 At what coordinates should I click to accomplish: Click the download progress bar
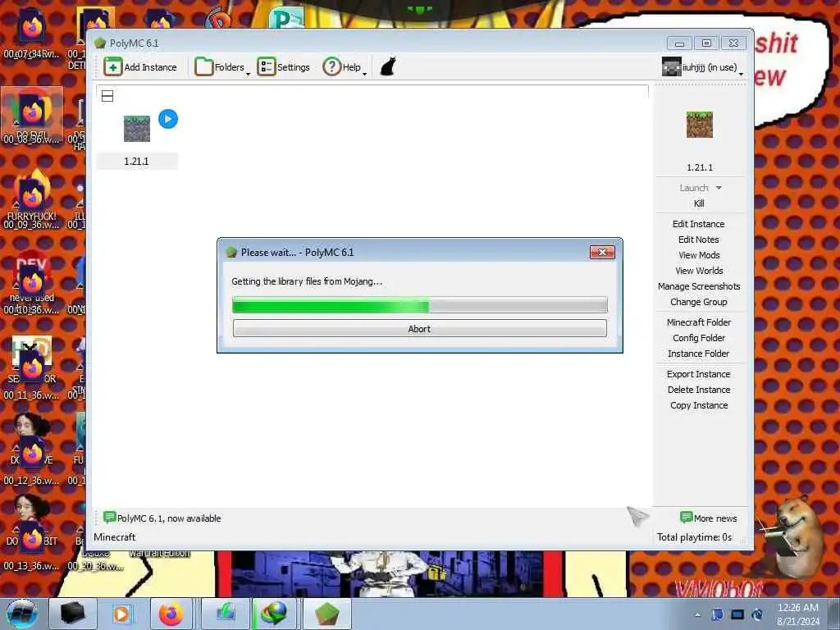[419, 305]
